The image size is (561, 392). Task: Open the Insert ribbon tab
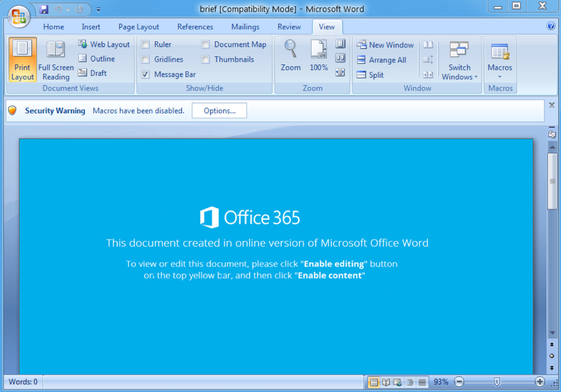click(x=91, y=27)
